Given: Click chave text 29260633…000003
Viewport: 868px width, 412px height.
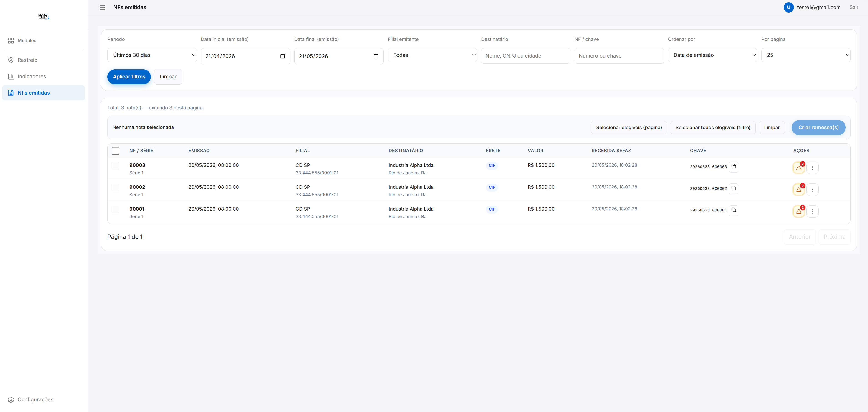Looking at the screenshot, I should [x=708, y=167].
